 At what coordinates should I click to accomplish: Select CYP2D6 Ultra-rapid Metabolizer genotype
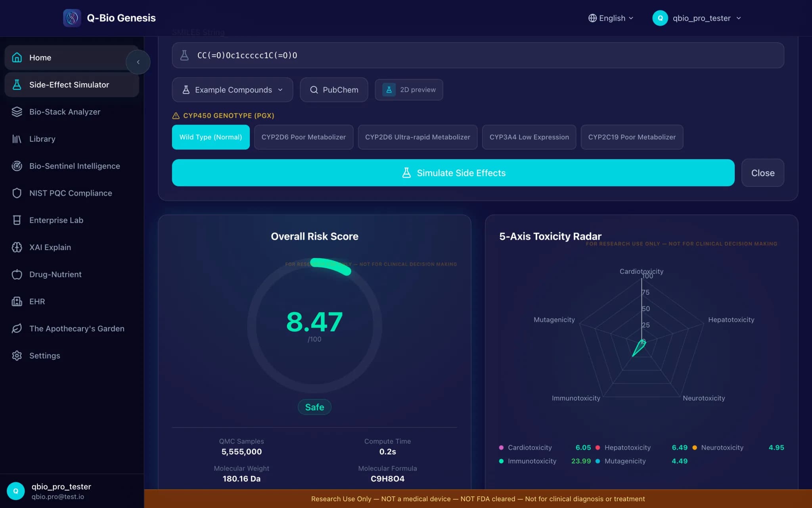[417, 137]
